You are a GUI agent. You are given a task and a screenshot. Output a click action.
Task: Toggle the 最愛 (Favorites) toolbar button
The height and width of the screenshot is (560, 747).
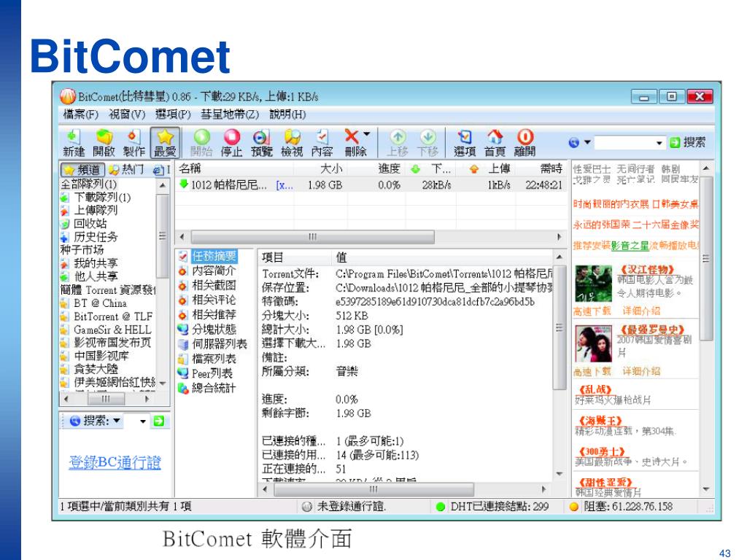[x=165, y=143]
